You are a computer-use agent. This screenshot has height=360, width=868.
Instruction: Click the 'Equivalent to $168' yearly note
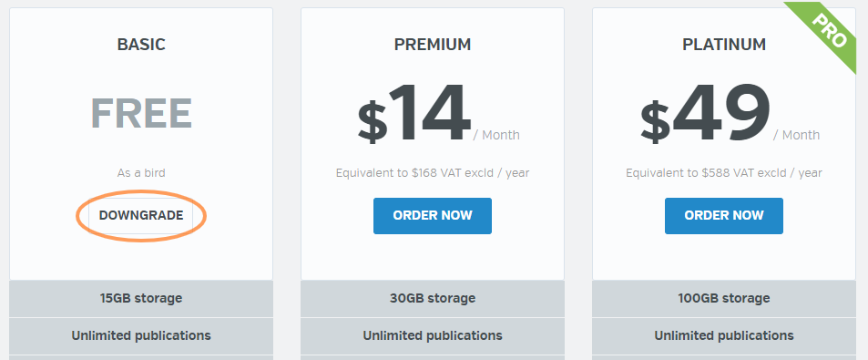pos(433,173)
